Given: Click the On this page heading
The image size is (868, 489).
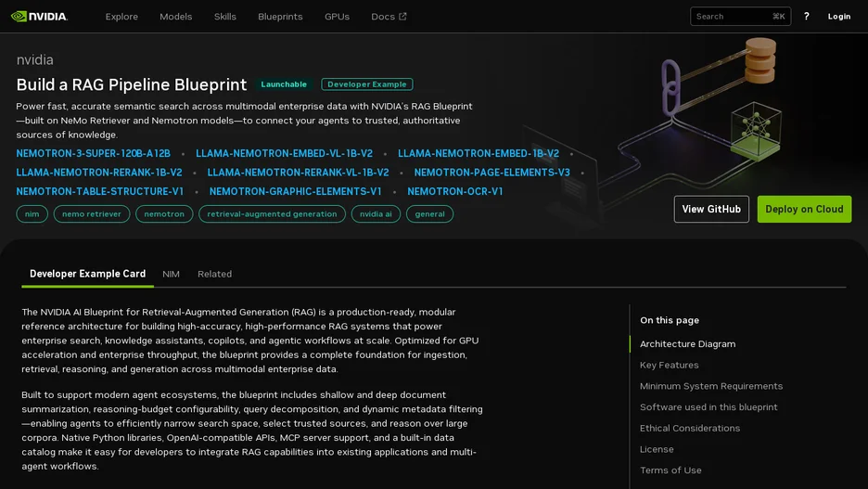Looking at the screenshot, I should (x=670, y=320).
